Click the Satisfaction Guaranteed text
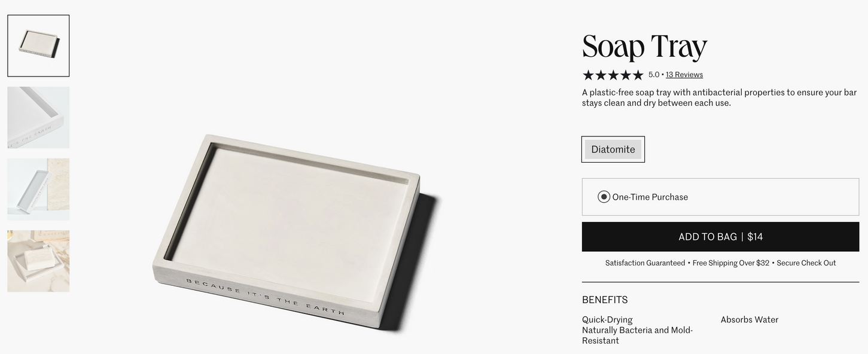This screenshot has width=868, height=354. 645,263
